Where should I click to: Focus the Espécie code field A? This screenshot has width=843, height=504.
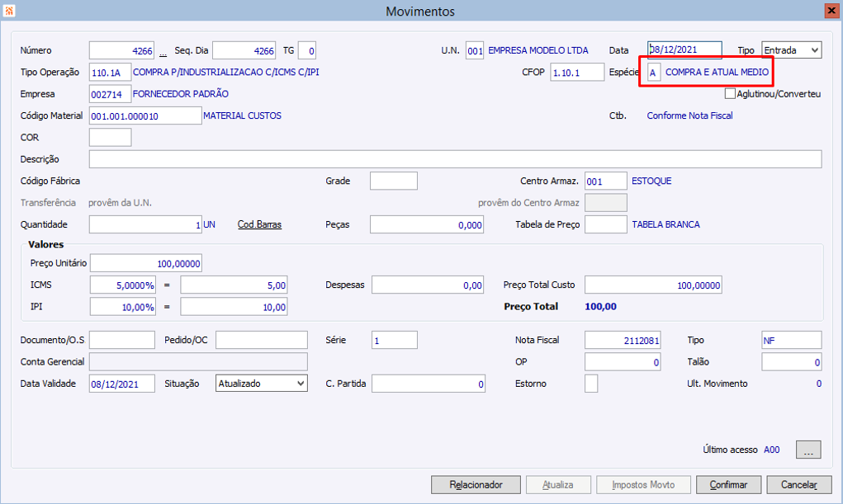pyautogui.click(x=653, y=72)
